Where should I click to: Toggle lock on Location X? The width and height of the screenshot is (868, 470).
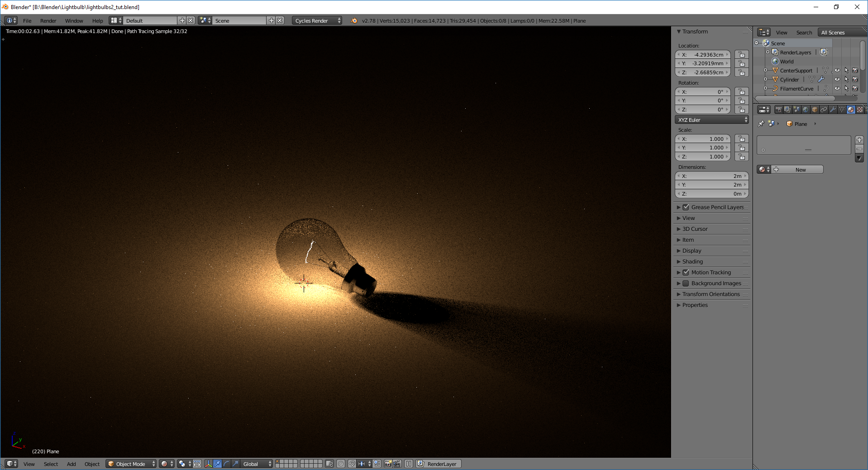click(x=741, y=54)
